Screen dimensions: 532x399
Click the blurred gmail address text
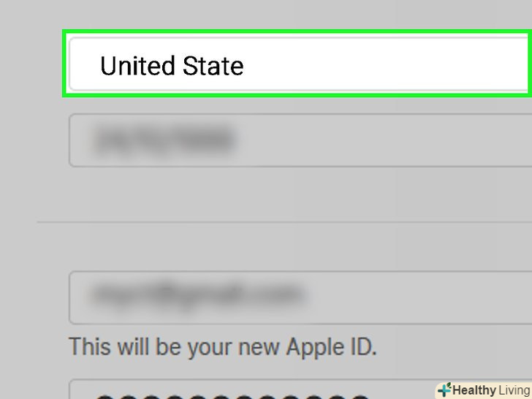point(197,294)
